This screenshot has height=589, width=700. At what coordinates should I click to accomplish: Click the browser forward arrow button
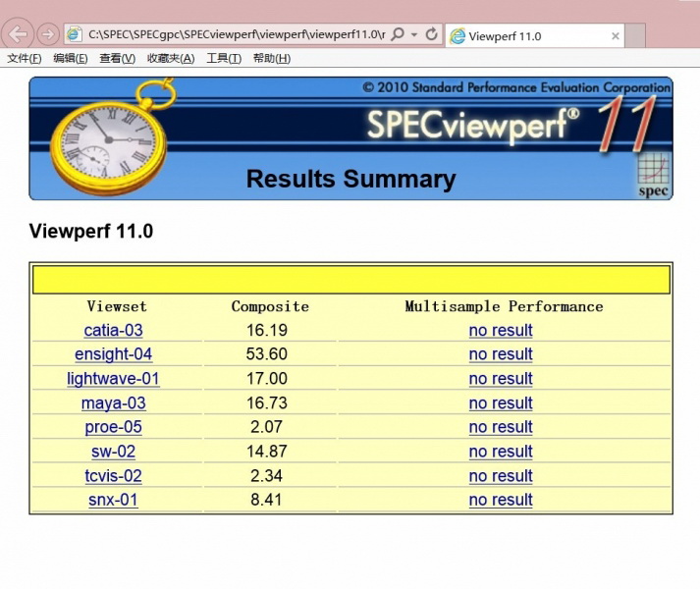48,34
